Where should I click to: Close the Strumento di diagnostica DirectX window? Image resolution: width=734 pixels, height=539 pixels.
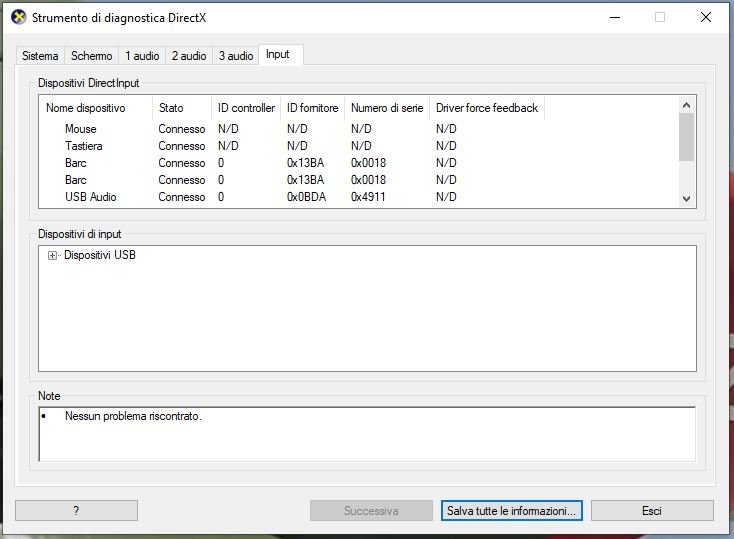tap(706, 18)
